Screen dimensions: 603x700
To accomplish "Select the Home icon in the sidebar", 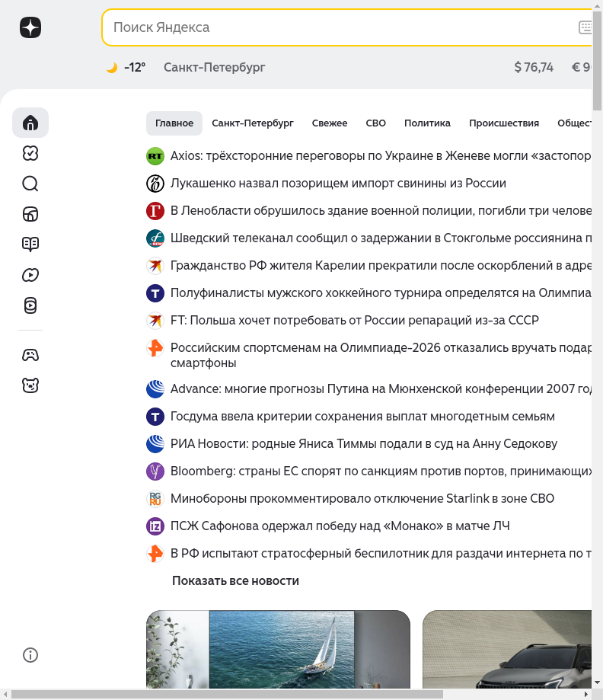I will pos(30,123).
